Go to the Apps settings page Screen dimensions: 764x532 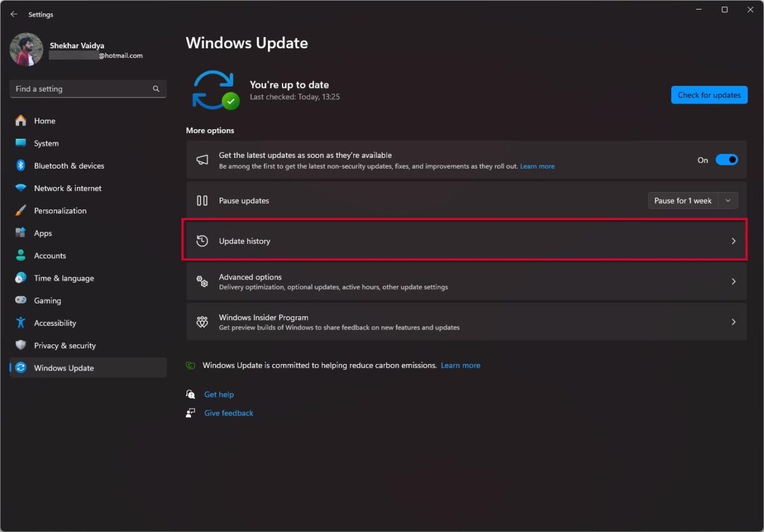pyautogui.click(x=43, y=234)
